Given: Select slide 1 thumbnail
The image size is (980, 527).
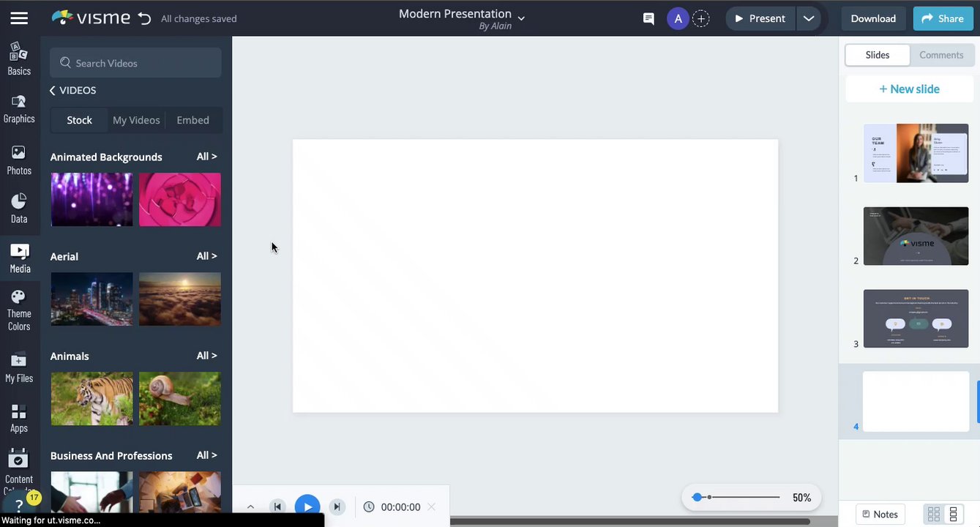Looking at the screenshot, I should (916, 153).
